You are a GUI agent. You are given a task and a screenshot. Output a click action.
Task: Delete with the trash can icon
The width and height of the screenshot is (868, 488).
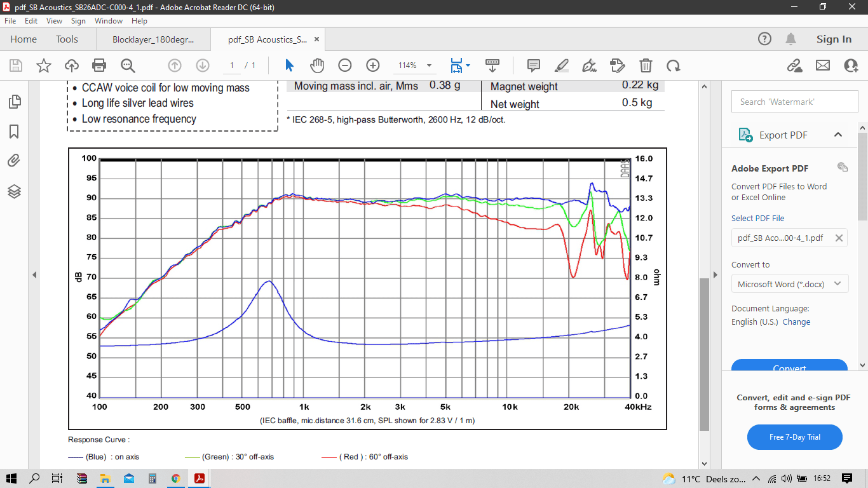(646, 65)
